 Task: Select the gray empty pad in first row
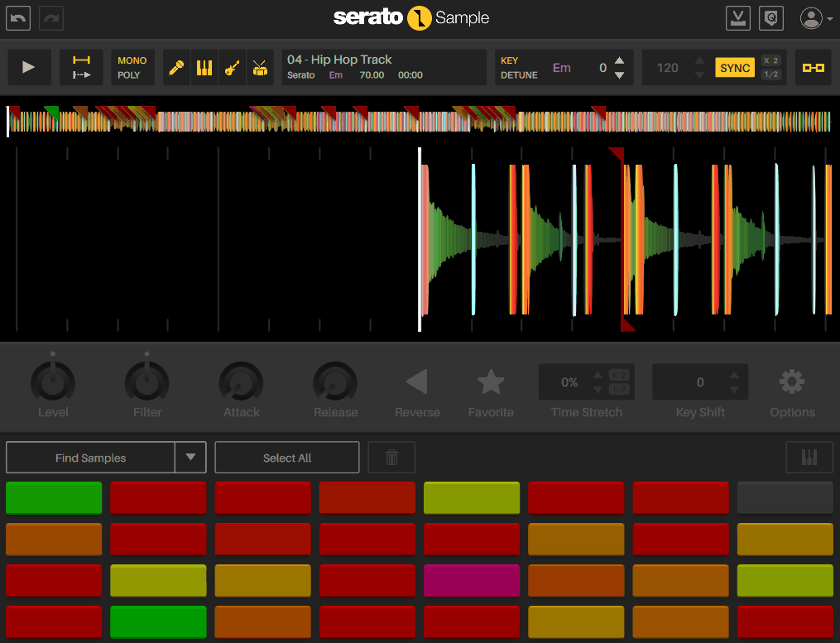point(785,498)
